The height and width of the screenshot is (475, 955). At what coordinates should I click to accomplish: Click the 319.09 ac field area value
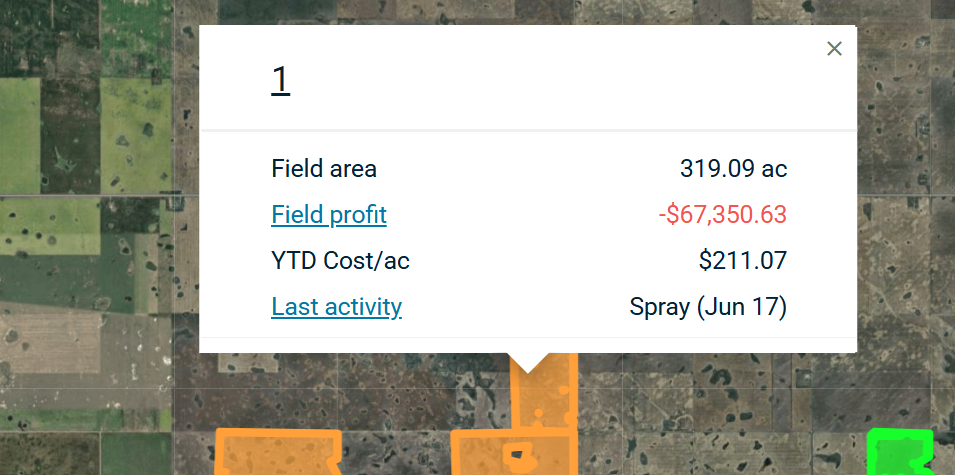pyautogui.click(x=733, y=169)
